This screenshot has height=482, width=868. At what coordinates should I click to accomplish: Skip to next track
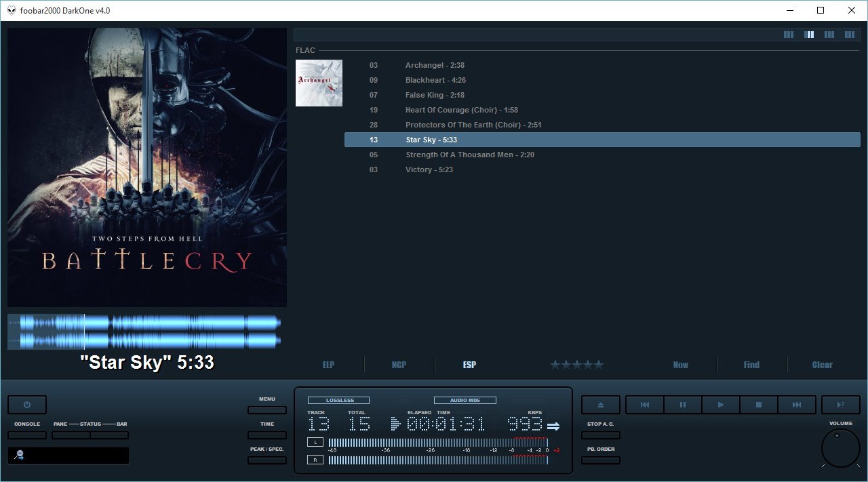[797, 405]
